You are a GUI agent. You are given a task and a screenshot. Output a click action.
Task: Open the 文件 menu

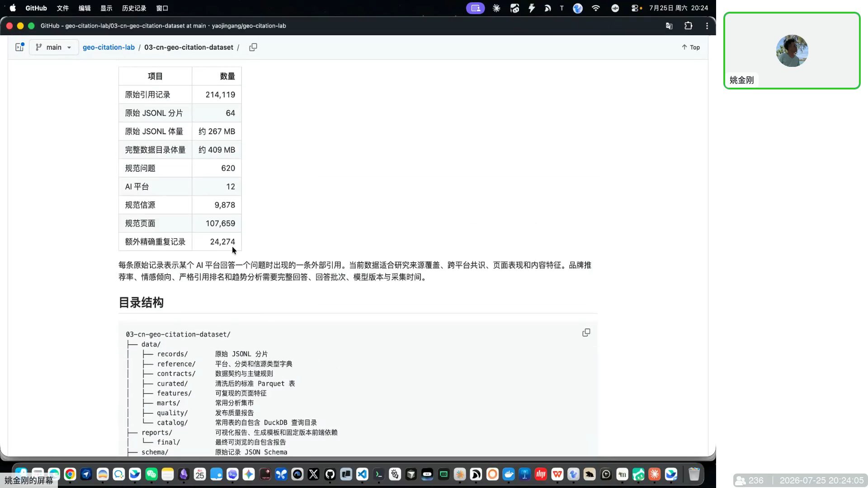[63, 8]
